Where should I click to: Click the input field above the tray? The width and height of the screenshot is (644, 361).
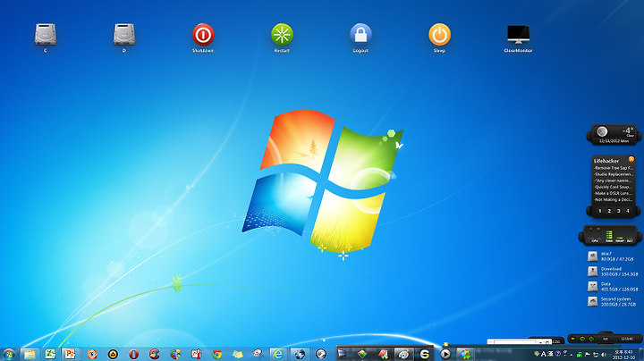click(514, 341)
